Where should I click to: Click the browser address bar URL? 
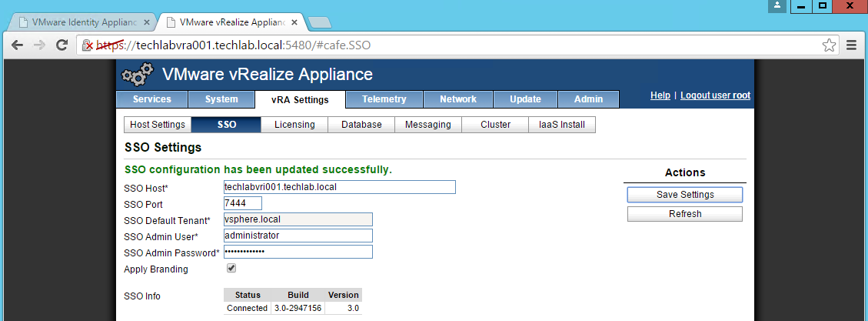[234, 45]
